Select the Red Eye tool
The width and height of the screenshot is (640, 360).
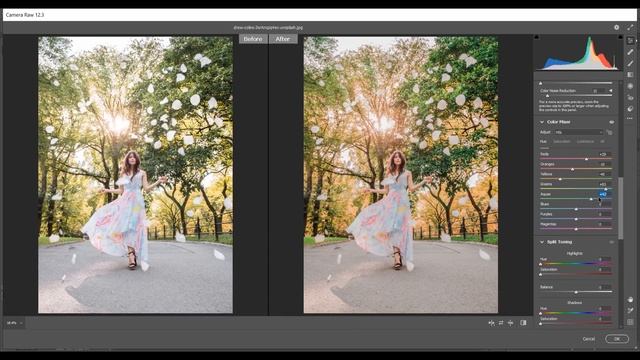[x=630, y=98]
